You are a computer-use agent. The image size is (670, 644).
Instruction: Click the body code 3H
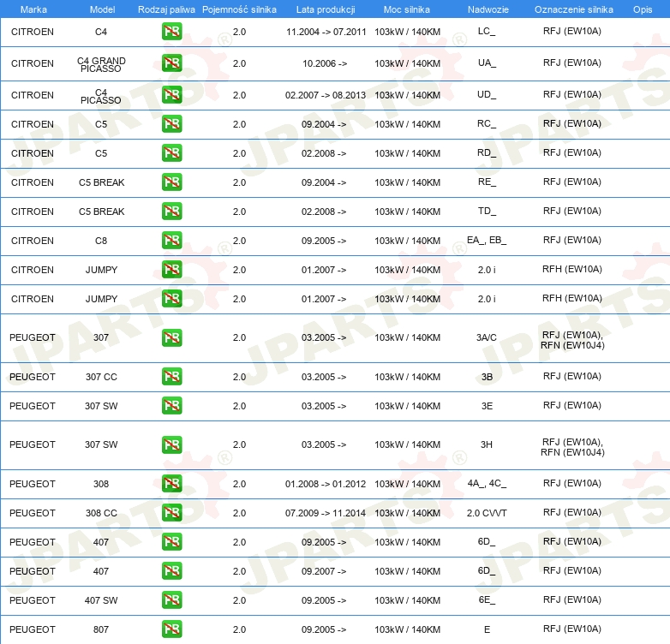(487, 444)
